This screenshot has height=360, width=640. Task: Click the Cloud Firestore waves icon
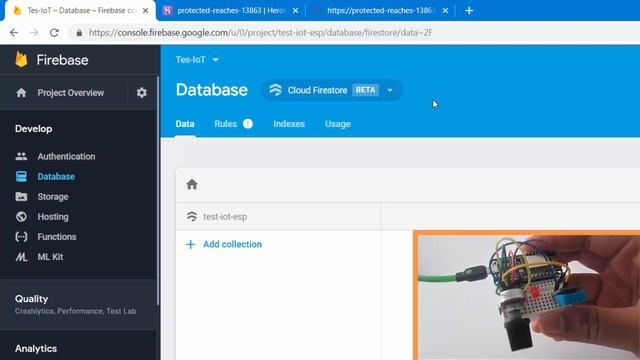click(x=276, y=90)
